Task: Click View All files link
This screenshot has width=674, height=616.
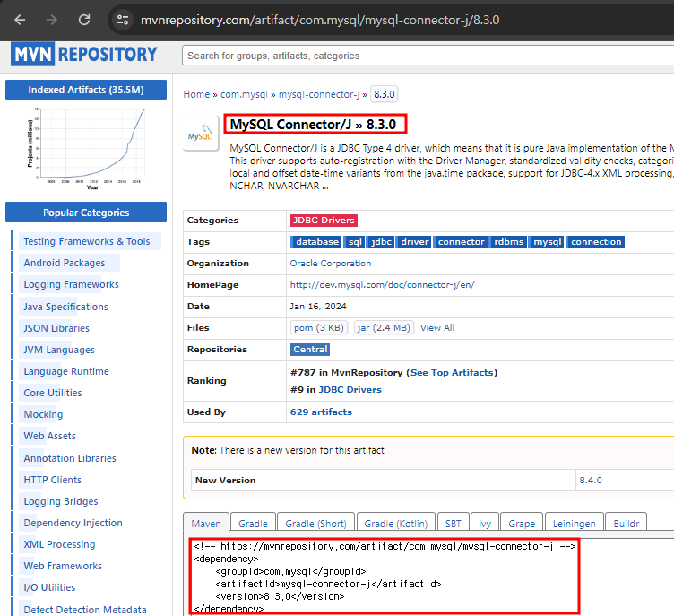Action: [437, 328]
